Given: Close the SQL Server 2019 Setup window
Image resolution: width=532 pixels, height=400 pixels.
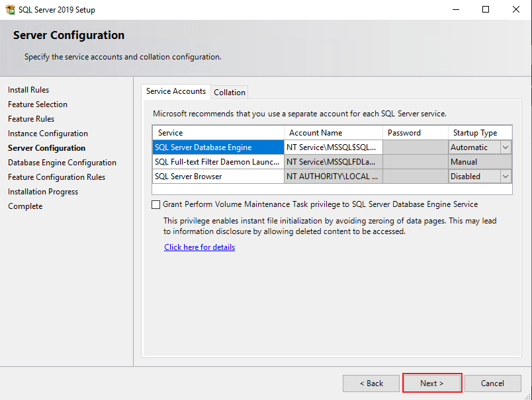Looking at the screenshot, I should pyautogui.click(x=516, y=10).
